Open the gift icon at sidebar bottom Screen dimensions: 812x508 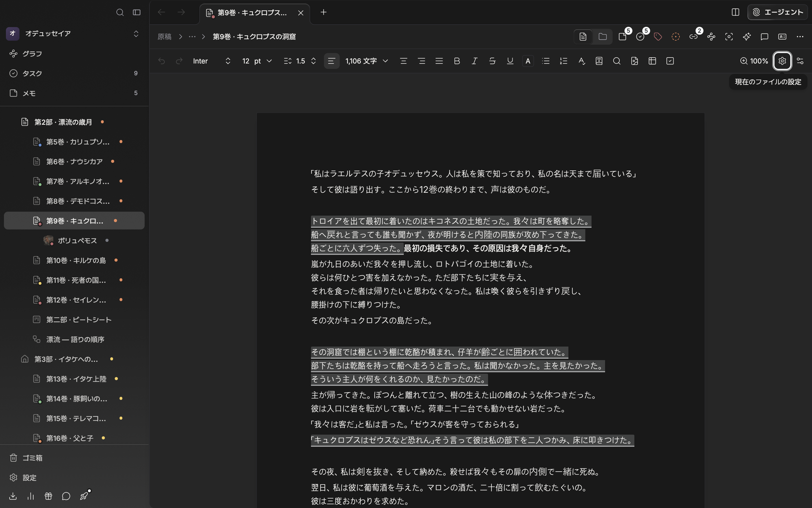49,496
